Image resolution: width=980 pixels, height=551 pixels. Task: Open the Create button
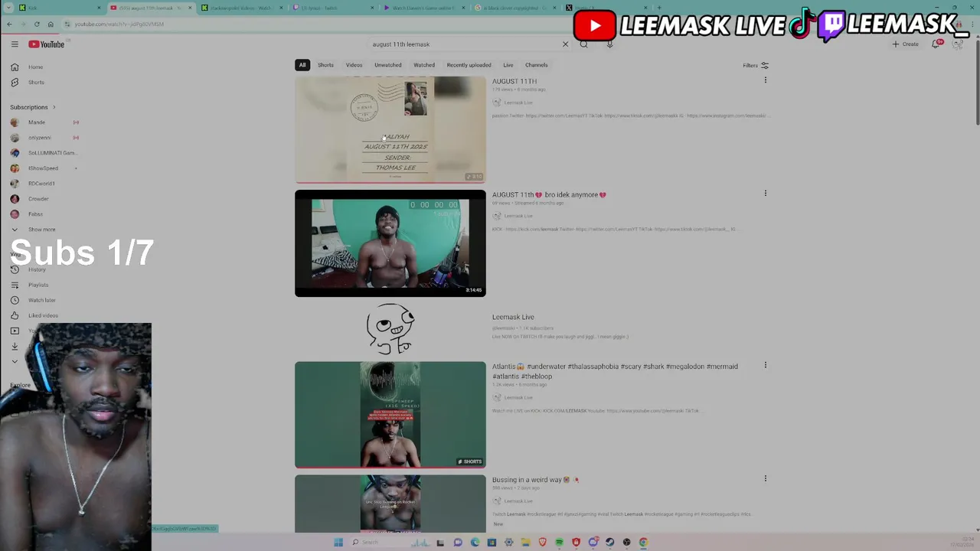pos(905,44)
